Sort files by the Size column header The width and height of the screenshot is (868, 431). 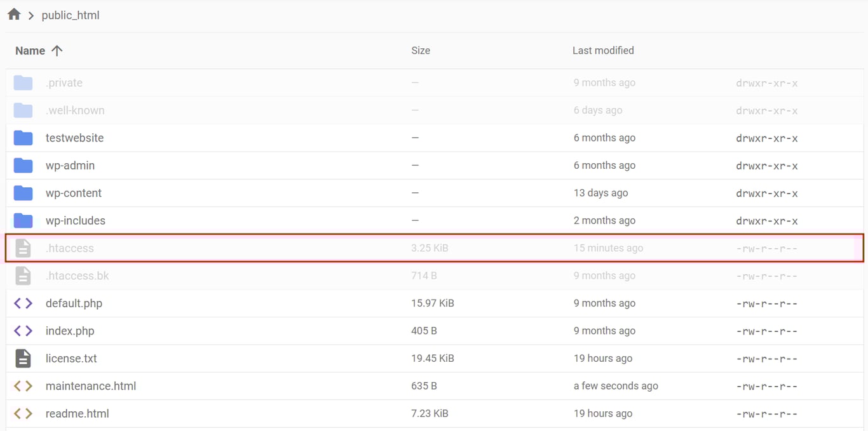tap(421, 50)
